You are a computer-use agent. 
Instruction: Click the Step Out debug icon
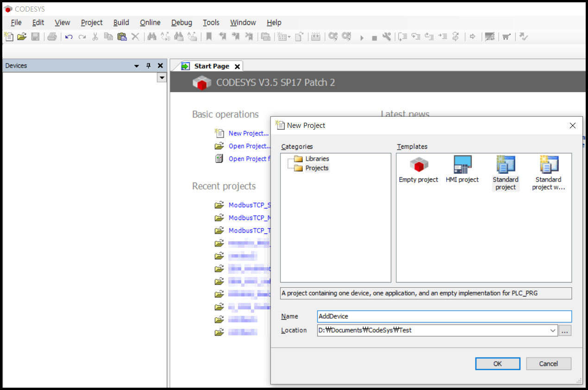(430, 37)
